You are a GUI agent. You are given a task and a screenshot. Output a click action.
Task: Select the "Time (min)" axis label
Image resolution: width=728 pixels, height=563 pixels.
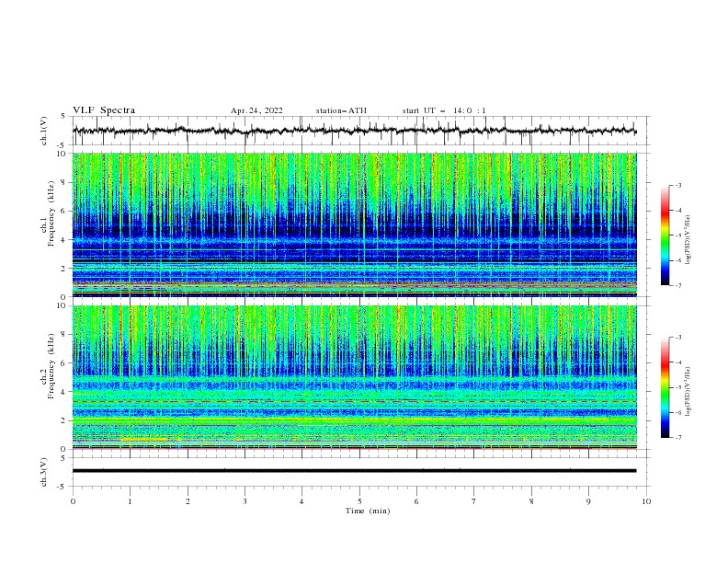(368, 511)
